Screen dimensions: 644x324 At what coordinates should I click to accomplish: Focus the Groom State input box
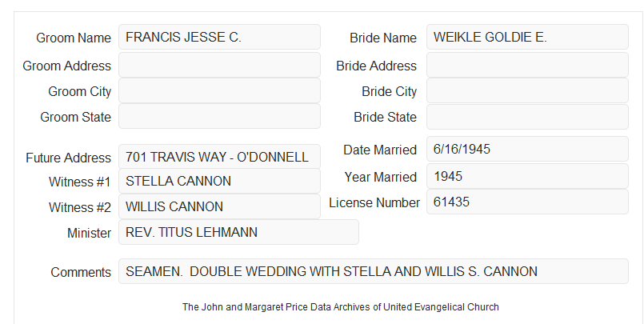tap(219, 116)
